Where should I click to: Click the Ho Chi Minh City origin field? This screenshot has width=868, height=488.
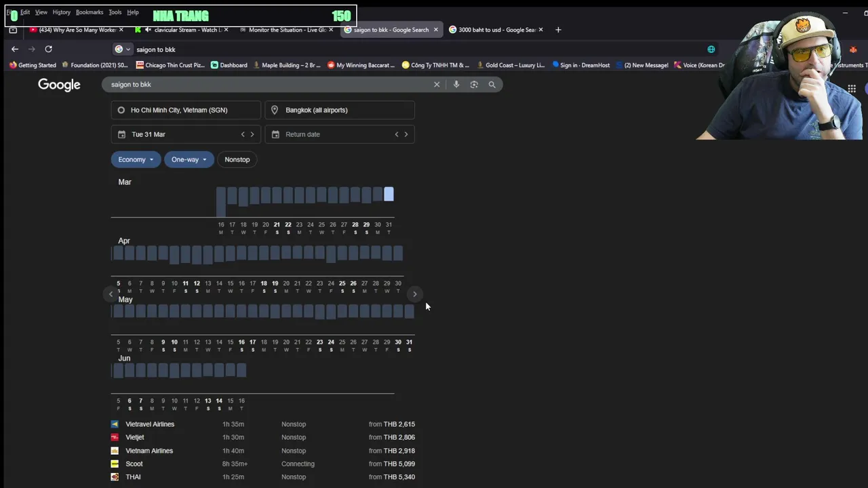coord(186,110)
